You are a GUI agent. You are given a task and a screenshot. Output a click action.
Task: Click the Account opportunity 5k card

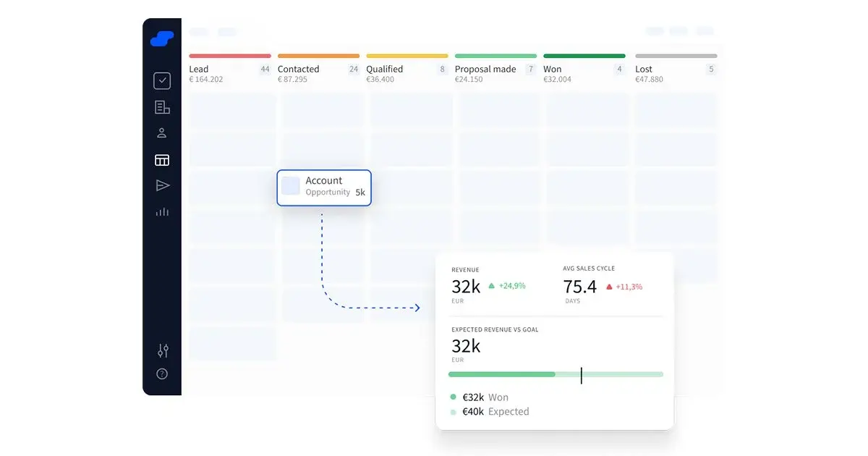click(x=324, y=187)
